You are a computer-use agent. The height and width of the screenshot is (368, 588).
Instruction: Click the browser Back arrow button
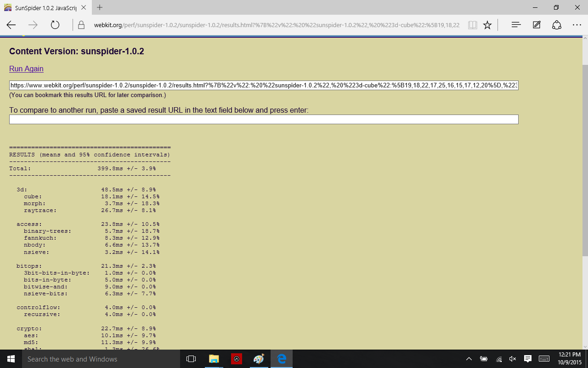tap(11, 25)
